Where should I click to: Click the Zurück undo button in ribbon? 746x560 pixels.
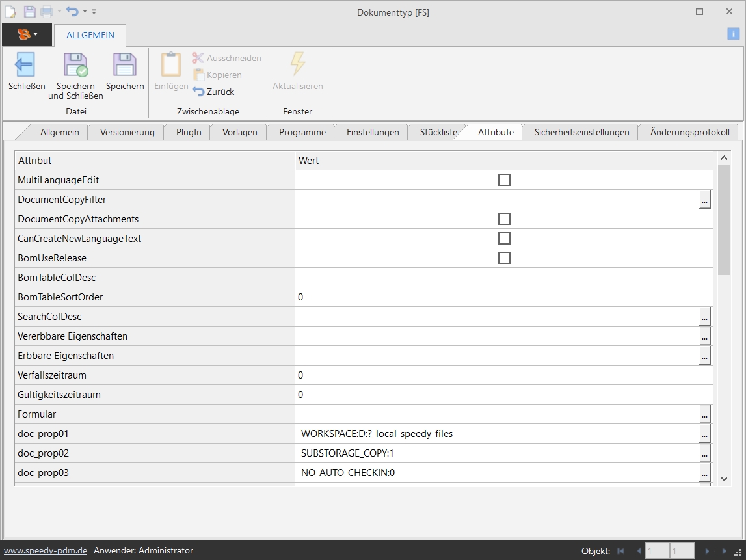point(214,92)
